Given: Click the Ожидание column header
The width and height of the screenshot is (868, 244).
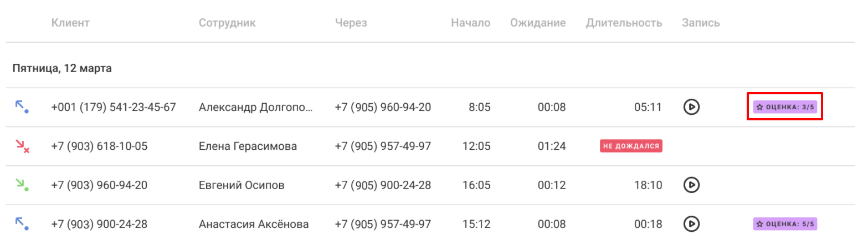Looking at the screenshot, I should coord(538,23).
